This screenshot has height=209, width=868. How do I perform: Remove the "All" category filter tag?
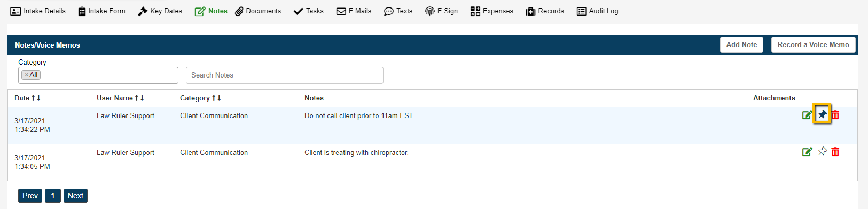tap(26, 75)
